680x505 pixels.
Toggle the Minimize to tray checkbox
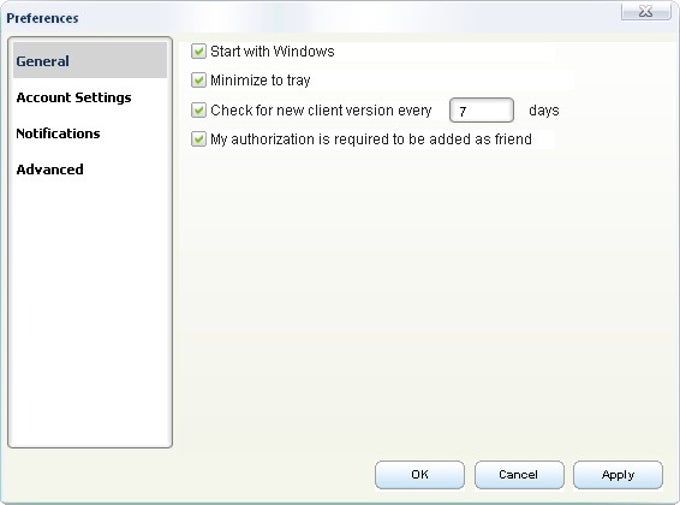pyautogui.click(x=199, y=80)
